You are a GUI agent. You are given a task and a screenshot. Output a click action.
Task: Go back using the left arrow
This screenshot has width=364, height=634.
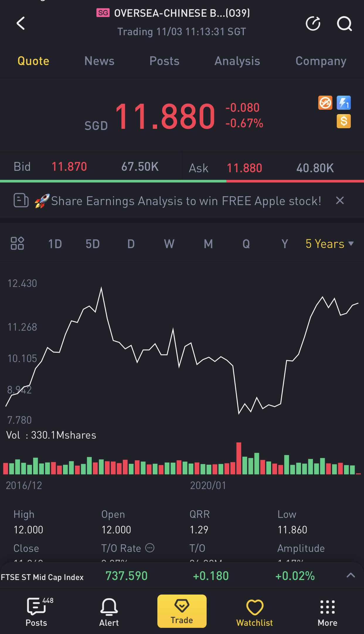tap(21, 23)
